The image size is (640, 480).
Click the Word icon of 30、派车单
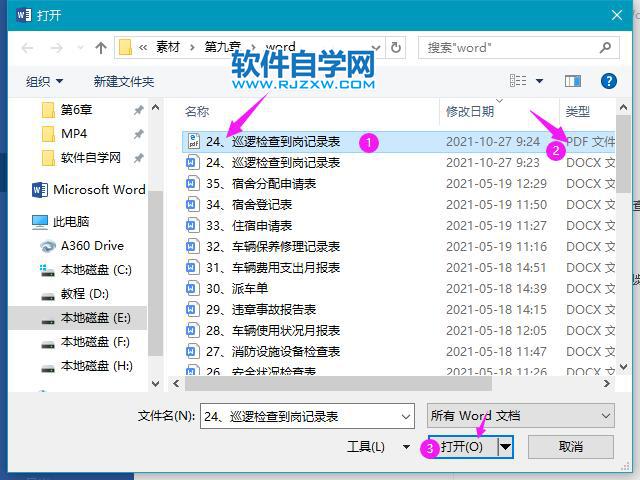(193, 289)
